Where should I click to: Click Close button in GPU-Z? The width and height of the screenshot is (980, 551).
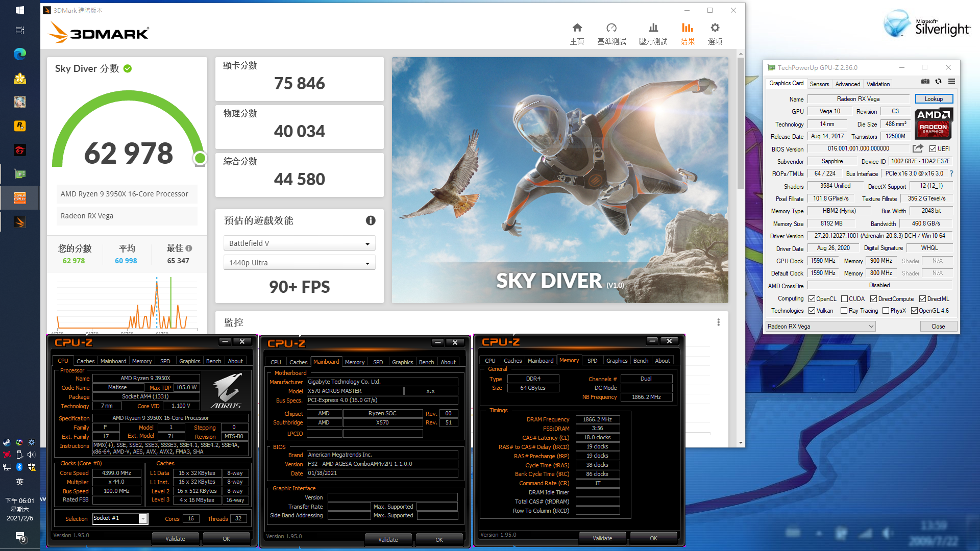[x=938, y=327]
